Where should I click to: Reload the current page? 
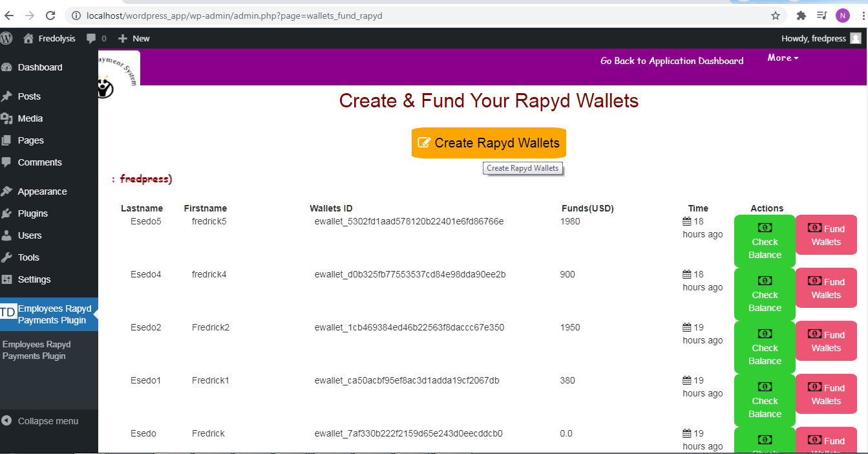pyautogui.click(x=50, y=16)
